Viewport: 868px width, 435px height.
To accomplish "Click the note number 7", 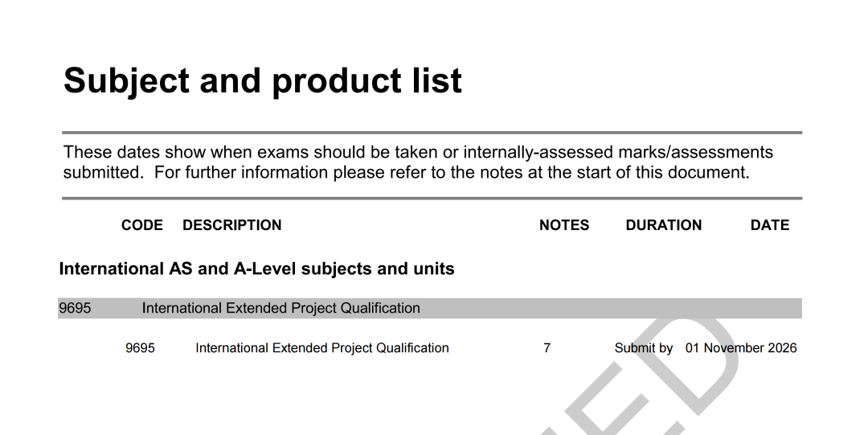I will 547,348.
